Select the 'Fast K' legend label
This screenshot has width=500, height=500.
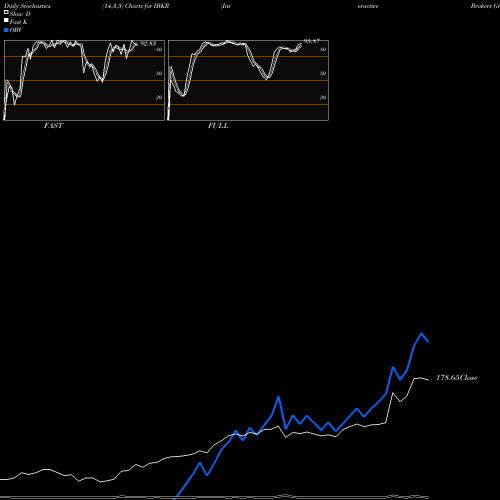pos(19,22)
